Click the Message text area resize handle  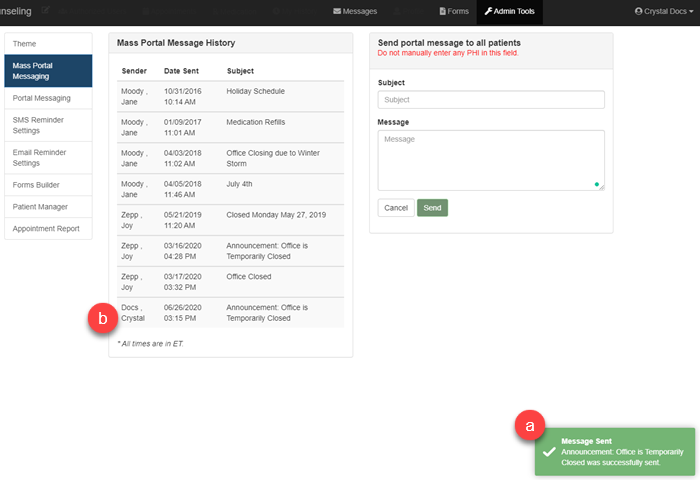[602, 188]
